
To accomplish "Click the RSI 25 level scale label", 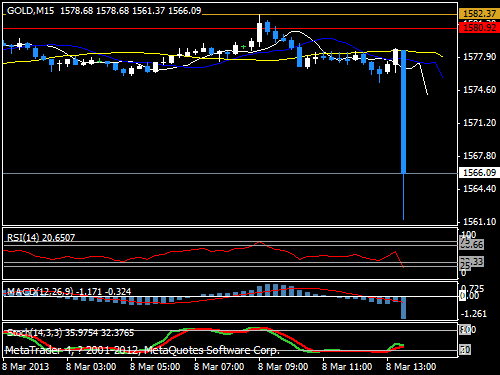I will tap(465, 266).
